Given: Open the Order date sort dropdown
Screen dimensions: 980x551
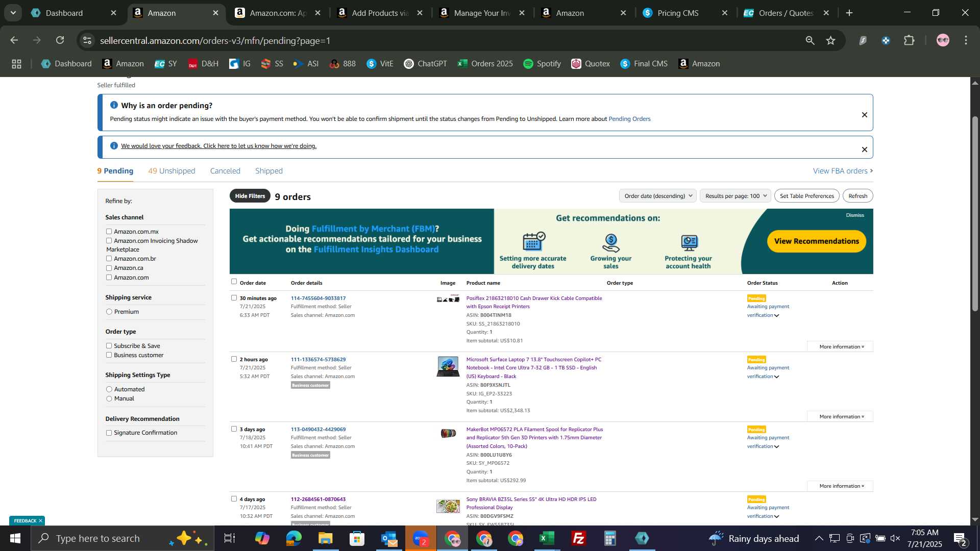Looking at the screenshot, I should point(657,196).
